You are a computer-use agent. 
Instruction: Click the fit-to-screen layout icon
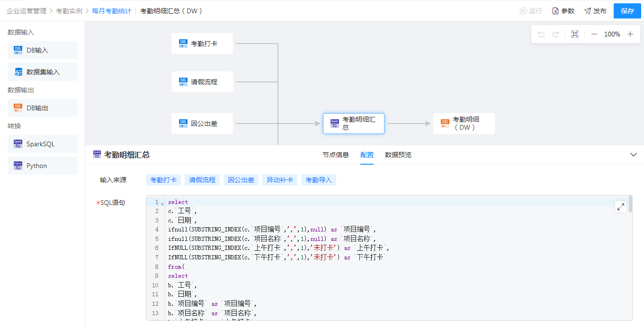coord(575,34)
